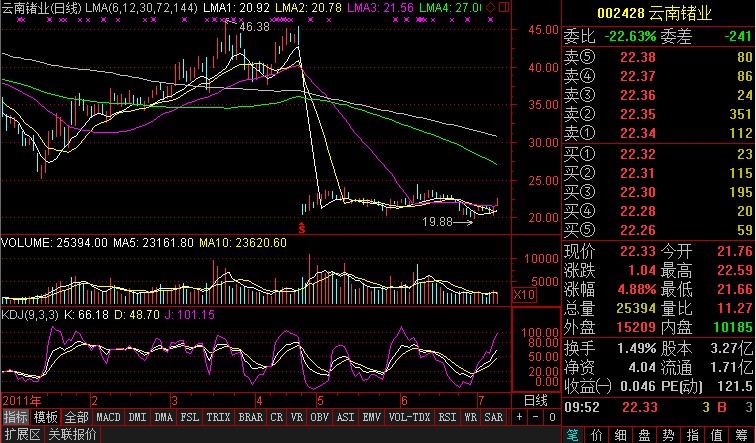The height and width of the screenshot is (443, 756).
Task: Switch the indicator to ASI
Action: point(345,417)
